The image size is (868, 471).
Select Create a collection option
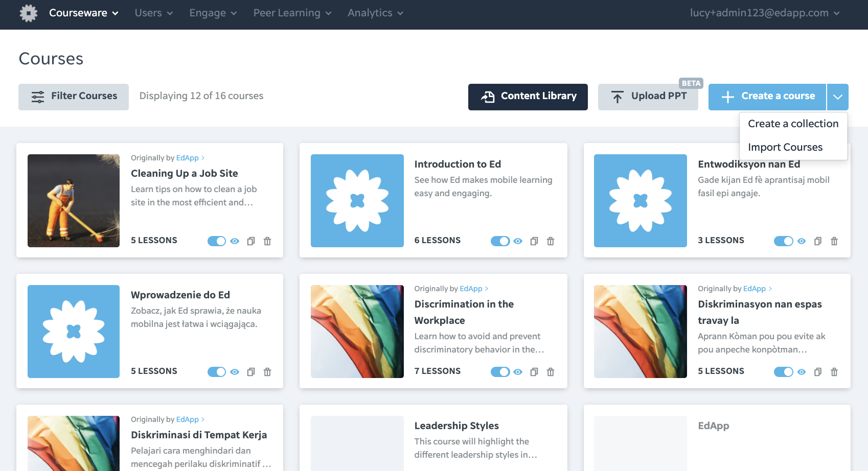point(793,124)
